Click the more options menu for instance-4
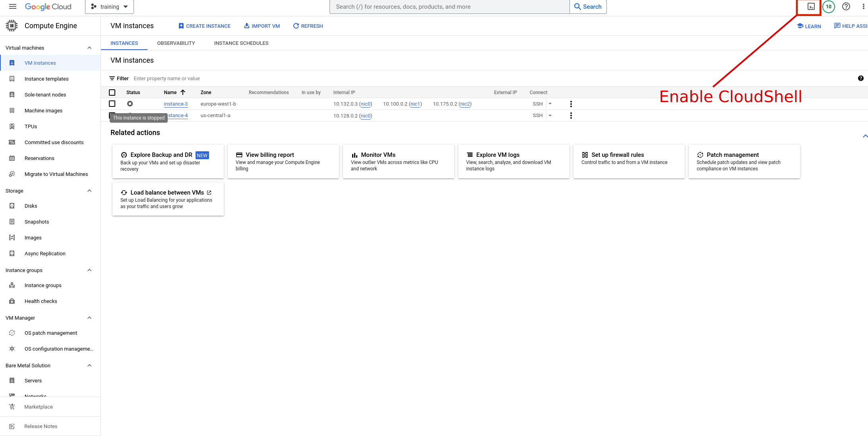Image resolution: width=868 pixels, height=436 pixels. pos(570,115)
